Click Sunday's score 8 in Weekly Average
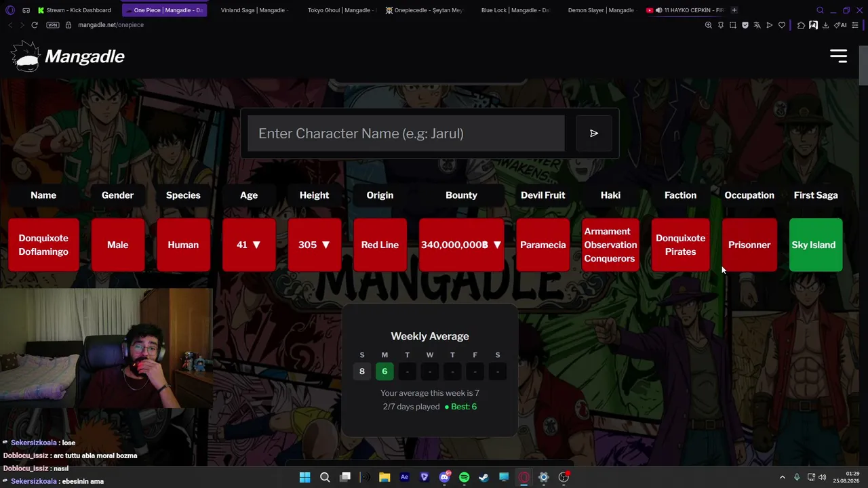The image size is (868, 488). [362, 371]
